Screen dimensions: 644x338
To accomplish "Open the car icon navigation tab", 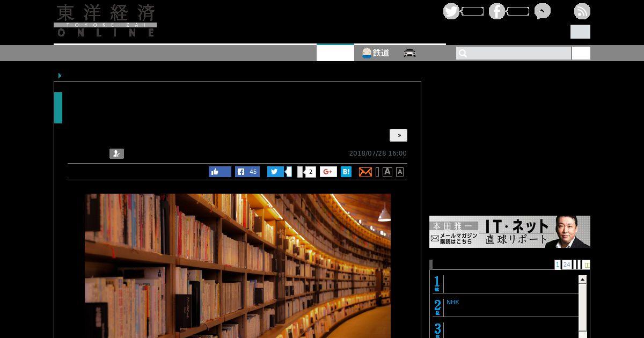I will 410,53.
